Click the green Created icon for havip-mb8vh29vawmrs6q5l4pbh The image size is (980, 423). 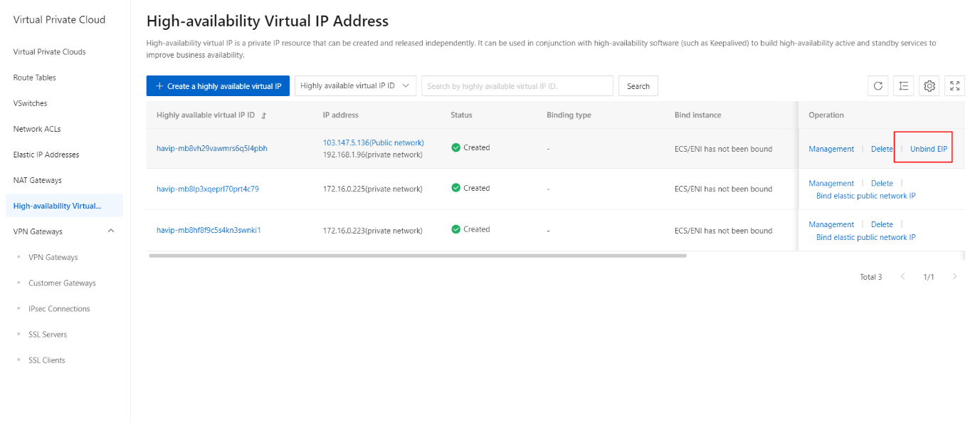pos(455,147)
